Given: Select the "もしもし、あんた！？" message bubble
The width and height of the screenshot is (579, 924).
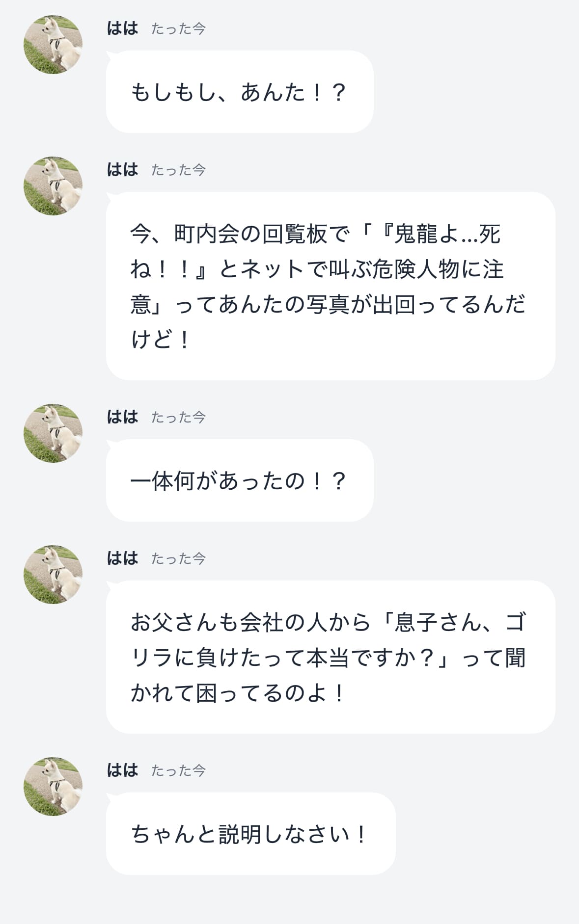Looking at the screenshot, I should 240,92.
